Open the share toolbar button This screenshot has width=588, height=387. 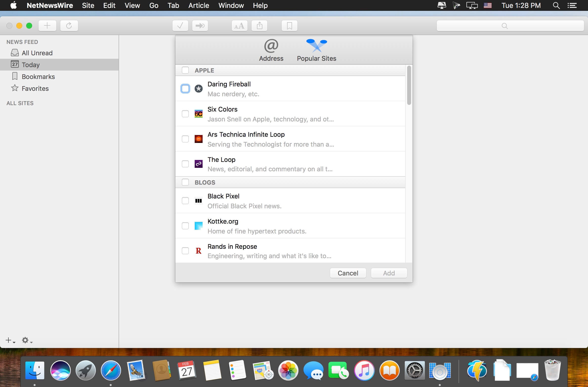(x=259, y=26)
